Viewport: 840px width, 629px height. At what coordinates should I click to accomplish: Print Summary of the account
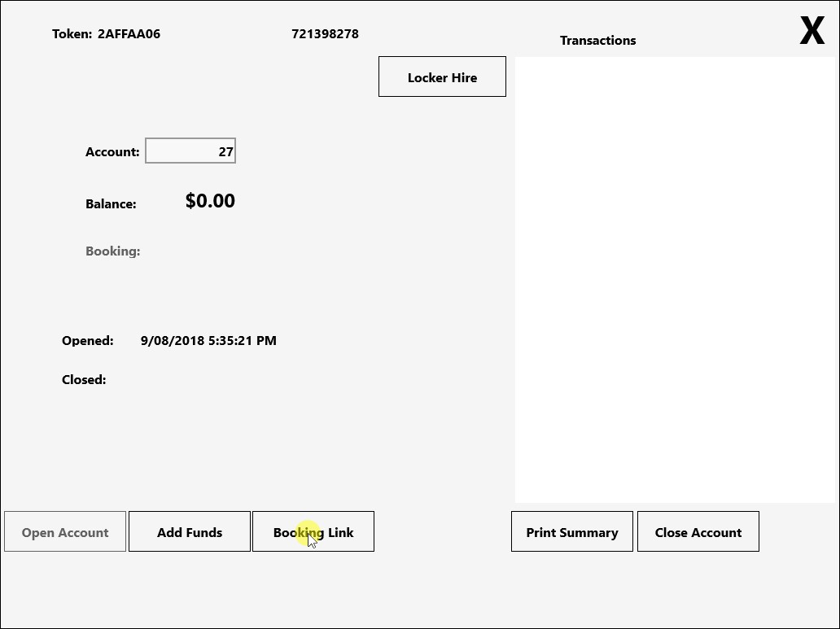pos(571,531)
